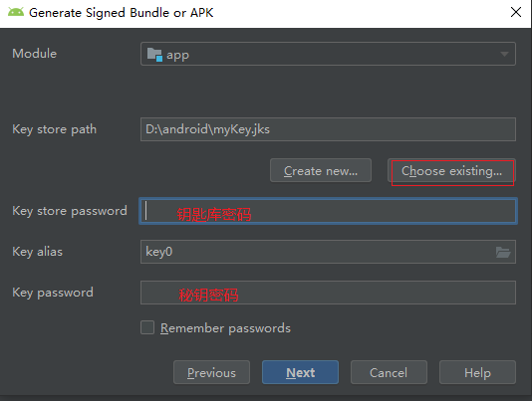Image resolution: width=532 pixels, height=401 pixels.
Task: Proceed with the Next button
Action: tap(300, 372)
